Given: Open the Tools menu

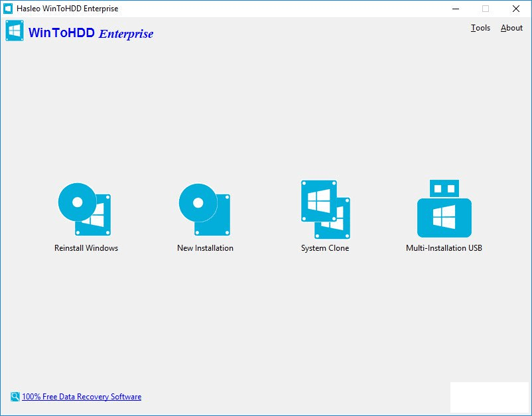Looking at the screenshot, I should (x=480, y=28).
